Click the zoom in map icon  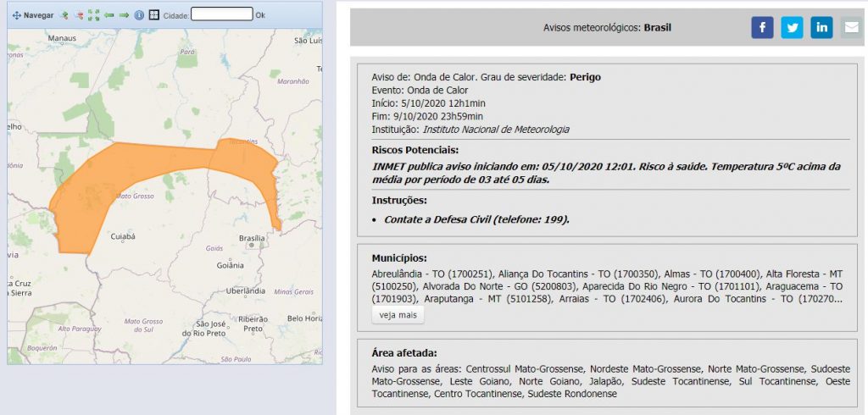point(63,15)
